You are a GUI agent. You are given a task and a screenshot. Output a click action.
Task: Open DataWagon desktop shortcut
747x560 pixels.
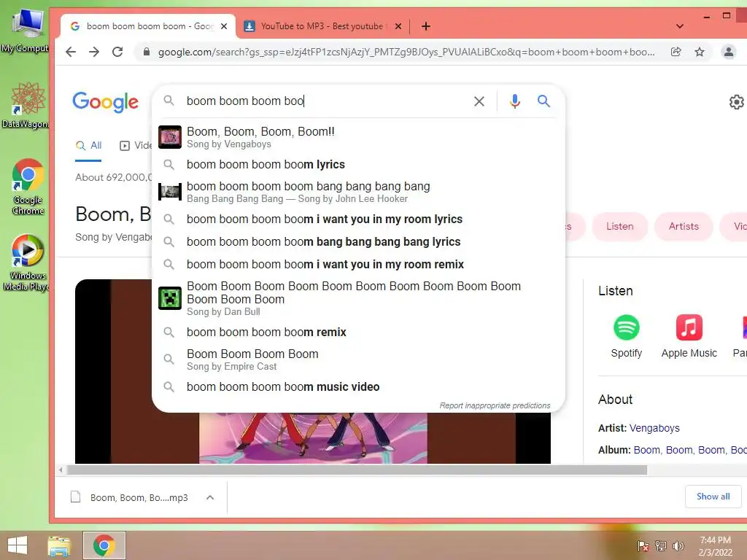[26, 106]
